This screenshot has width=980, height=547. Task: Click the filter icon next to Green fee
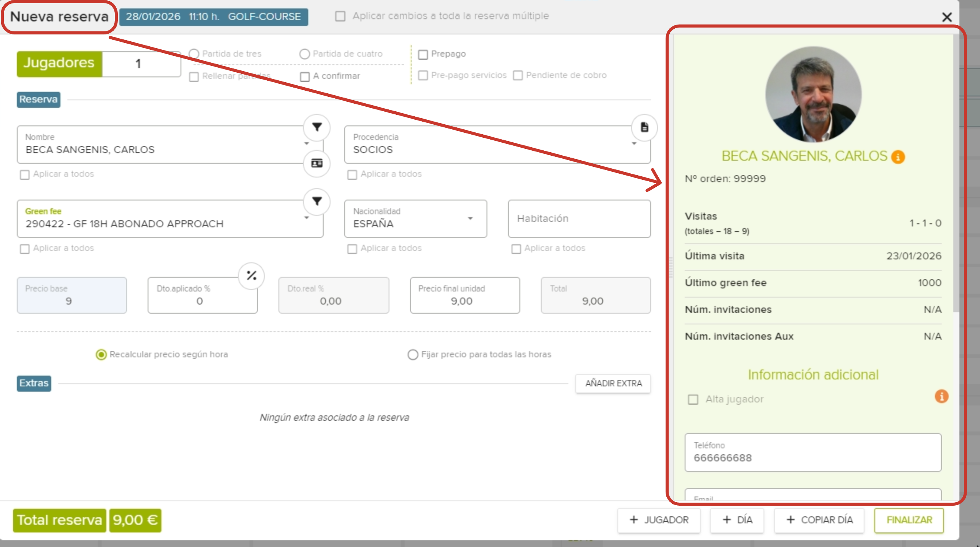[317, 202]
